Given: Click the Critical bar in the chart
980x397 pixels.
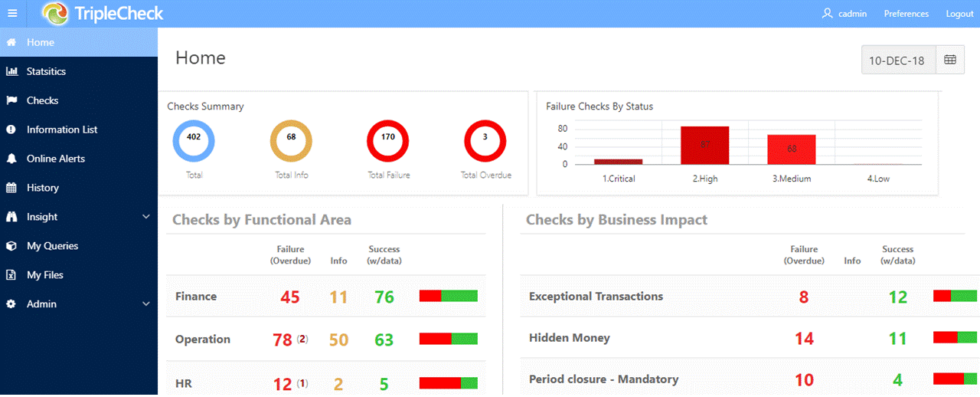Looking at the screenshot, I should tap(619, 162).
